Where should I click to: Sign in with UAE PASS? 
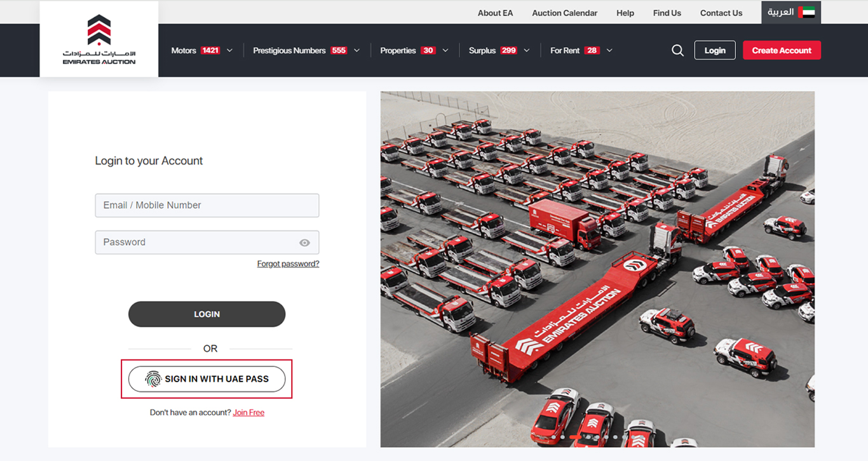[207, 378]
